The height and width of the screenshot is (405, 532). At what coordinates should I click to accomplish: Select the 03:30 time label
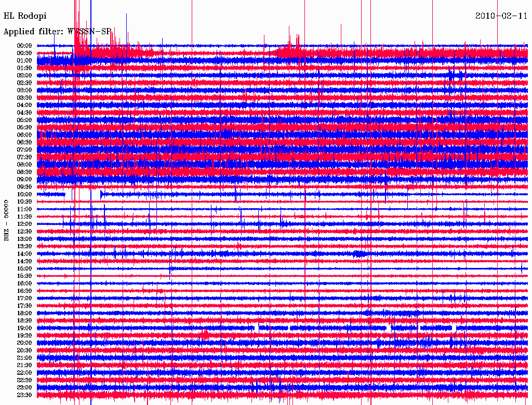(24, 98)
